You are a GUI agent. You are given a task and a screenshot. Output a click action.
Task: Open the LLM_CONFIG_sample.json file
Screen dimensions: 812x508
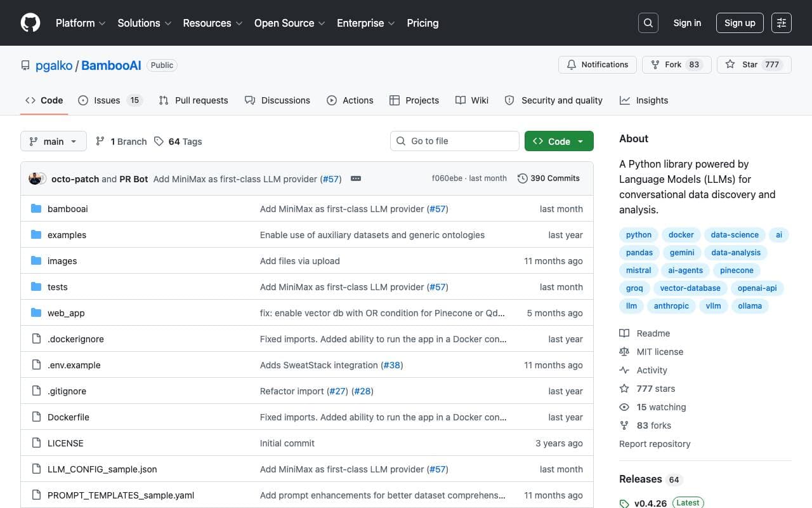click(x=102, y=469)
